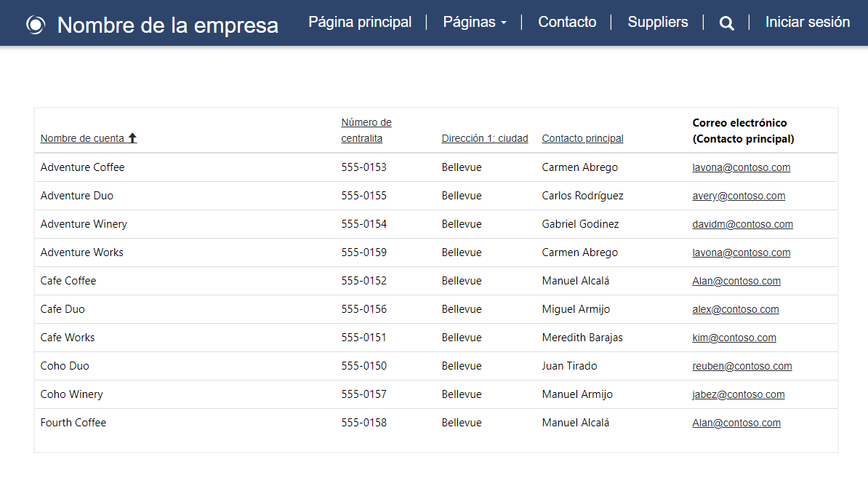The height and width of the screenshot is (486, 868).
Task: Click phone number 555-0154
Action: (363, 224)
